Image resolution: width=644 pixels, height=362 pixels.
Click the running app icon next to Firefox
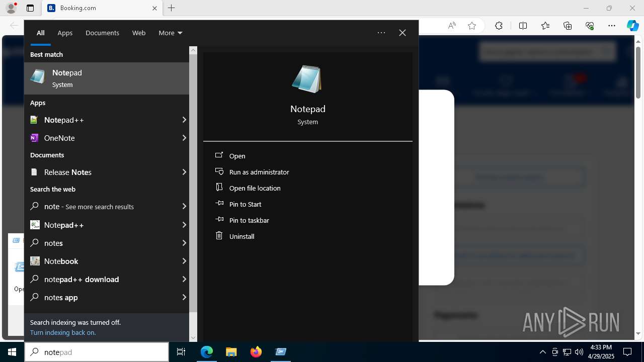[x=280, y=352]
